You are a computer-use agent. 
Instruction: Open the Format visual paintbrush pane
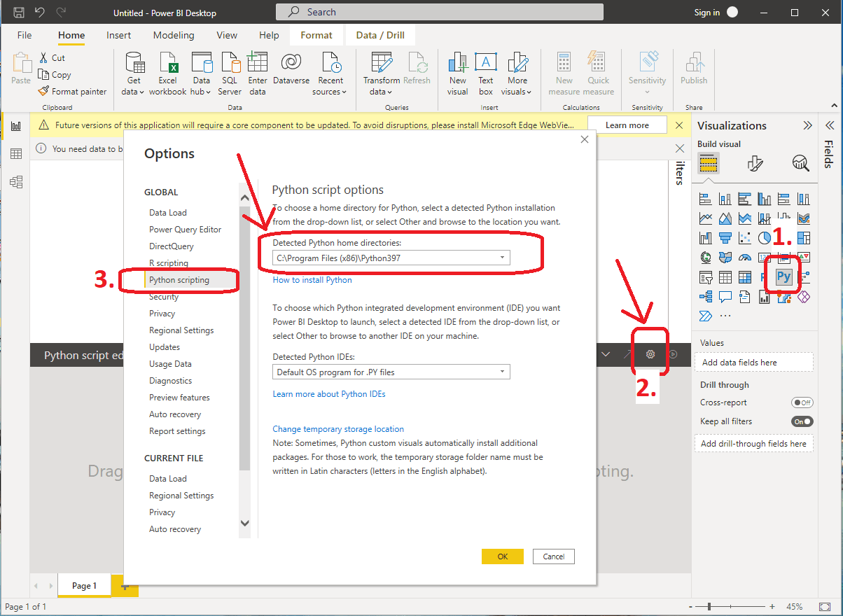[755, 164]
